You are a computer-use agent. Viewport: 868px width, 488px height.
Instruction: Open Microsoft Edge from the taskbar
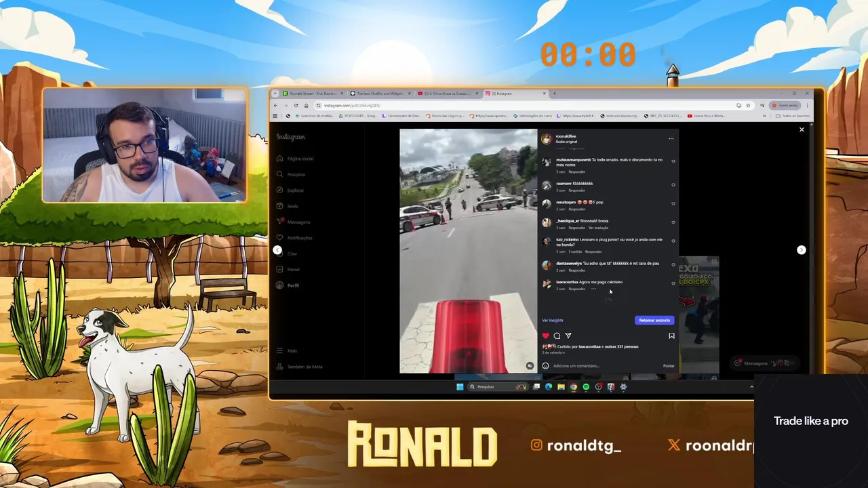[x=549, y=387]
